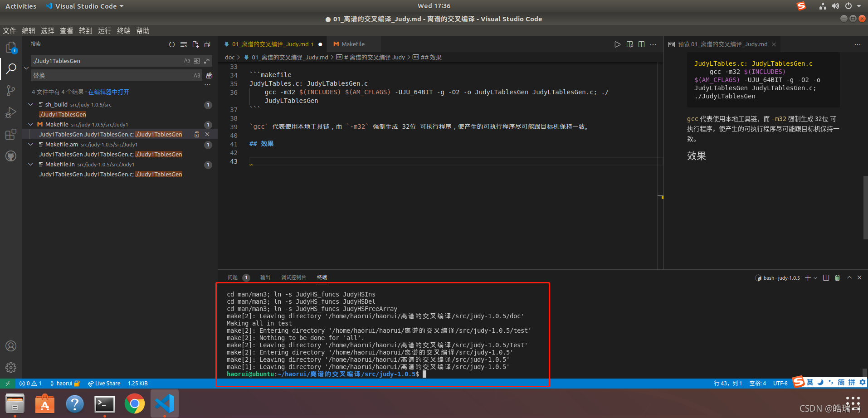Open the 查看 menu

(67, 31)
